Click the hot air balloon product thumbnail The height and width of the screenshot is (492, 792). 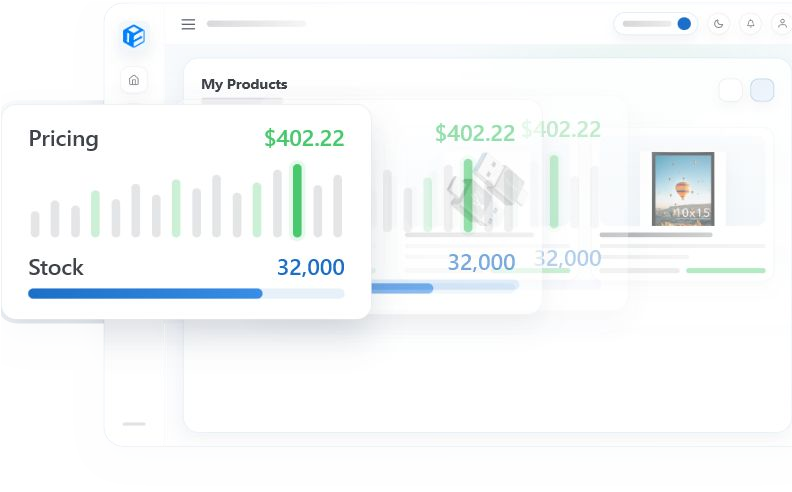[683, 189]
